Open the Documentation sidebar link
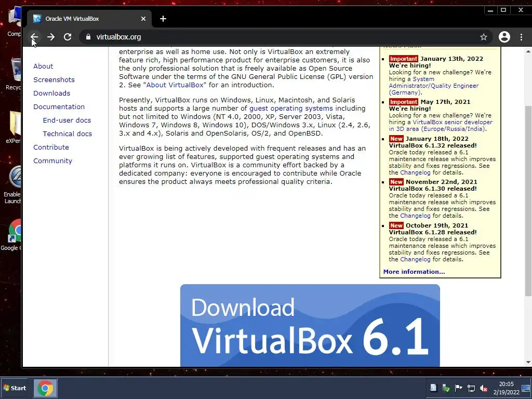 click(x=59, y=107)
